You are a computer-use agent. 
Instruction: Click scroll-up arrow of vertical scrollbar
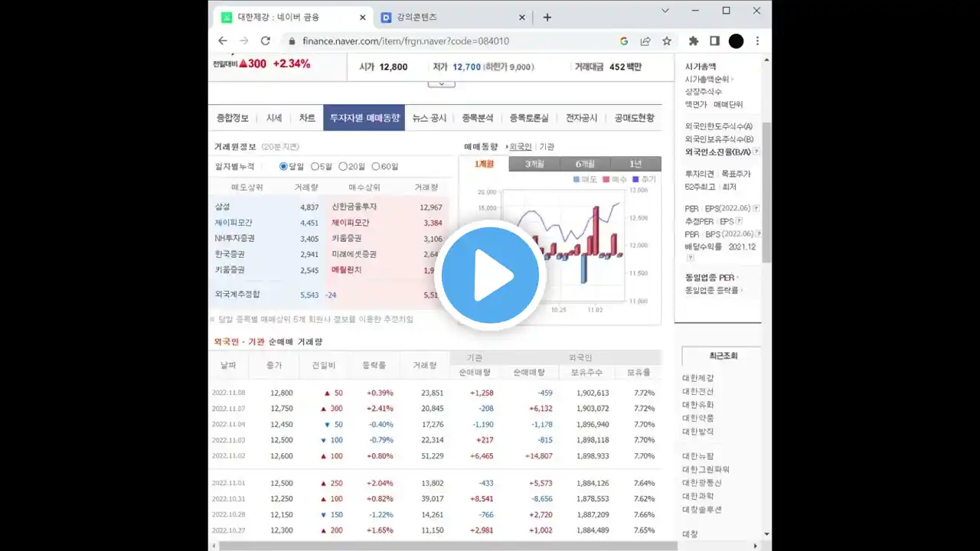[766, 60]
